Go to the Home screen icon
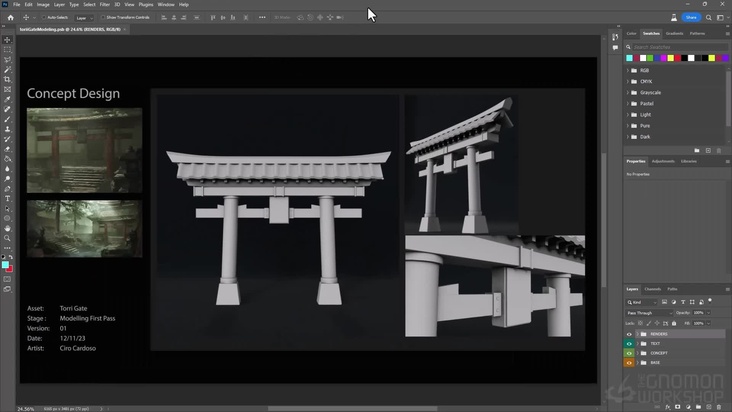The height and width of the screenshot is (412, 732). coord(10,17)
